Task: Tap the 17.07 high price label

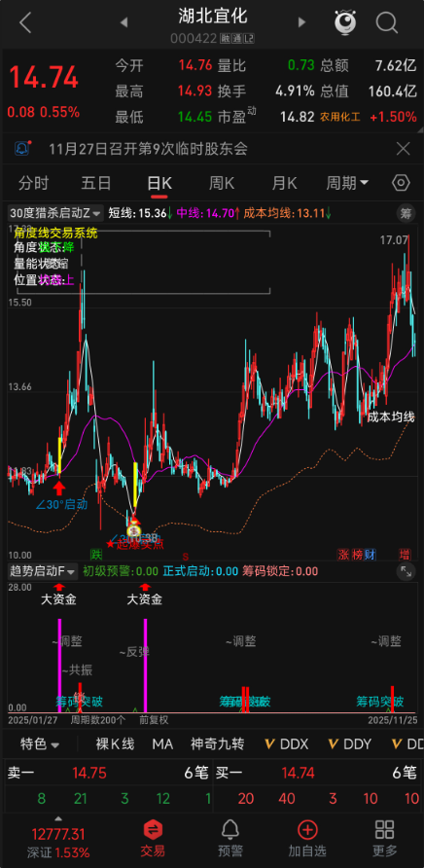Action: tap(394, 240)
